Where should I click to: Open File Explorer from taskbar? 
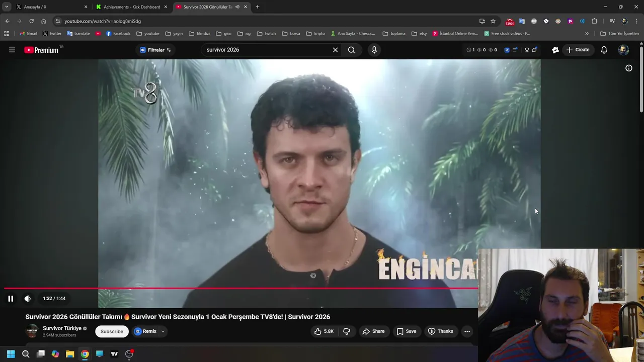point(70,354)
